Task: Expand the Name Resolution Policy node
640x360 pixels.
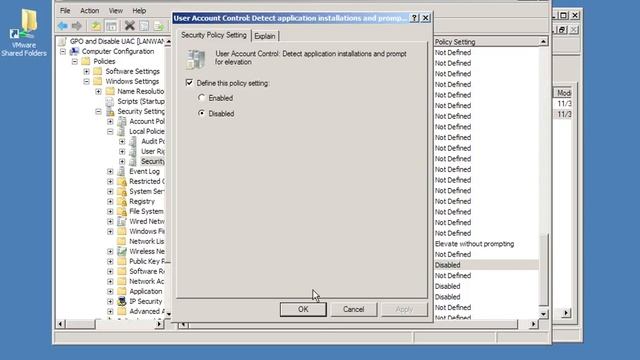Action: (98, 91)
